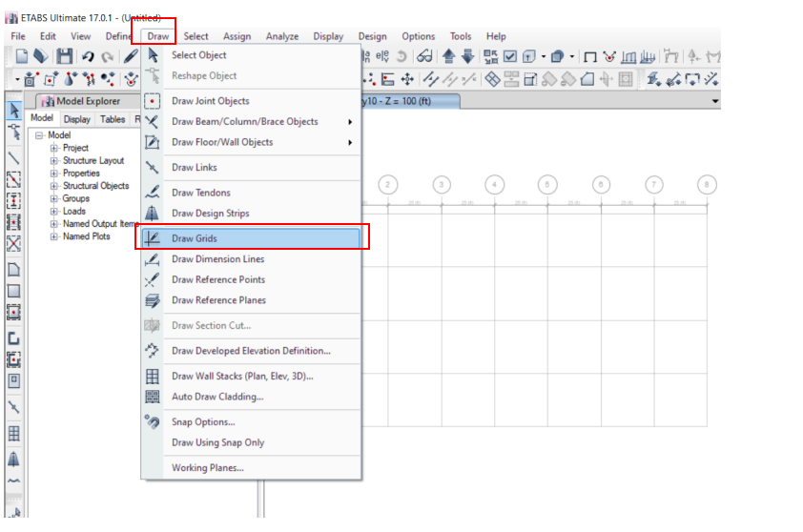Viewport: 803px width, 532px height.
Task: Click the Snap Options menu icon
Action: click(x=152, y=422)
